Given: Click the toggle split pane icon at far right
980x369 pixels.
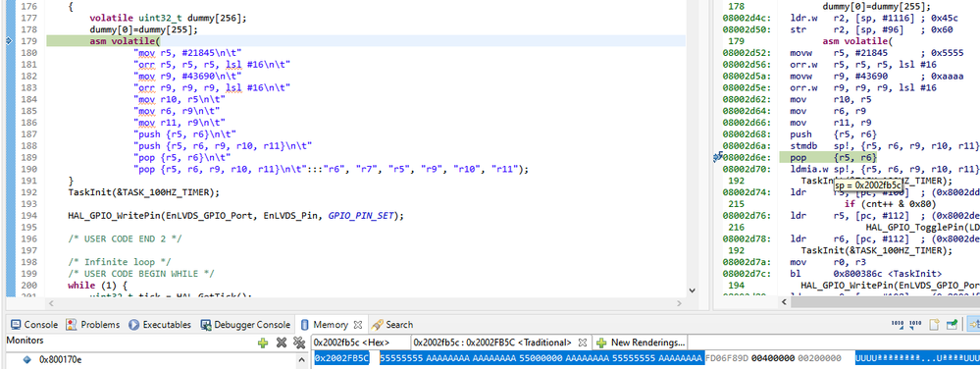Looking at the screenshot, I should pos(974,325).
